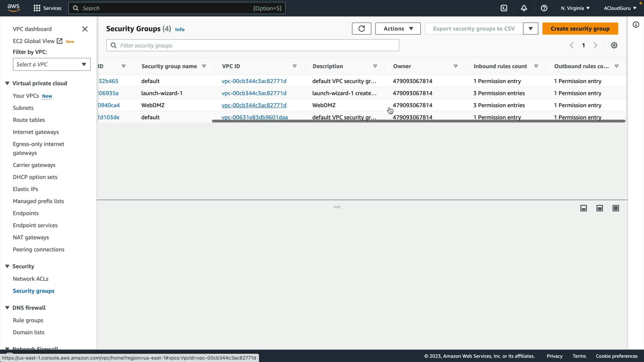
Task: Click Create security group button
Action: 580,28
